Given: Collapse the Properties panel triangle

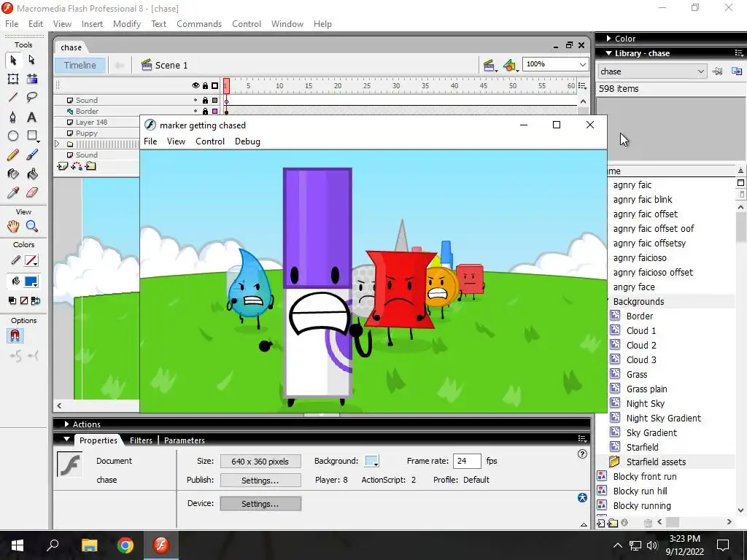Looking at the screenshot, I should (x=66, y=439).
